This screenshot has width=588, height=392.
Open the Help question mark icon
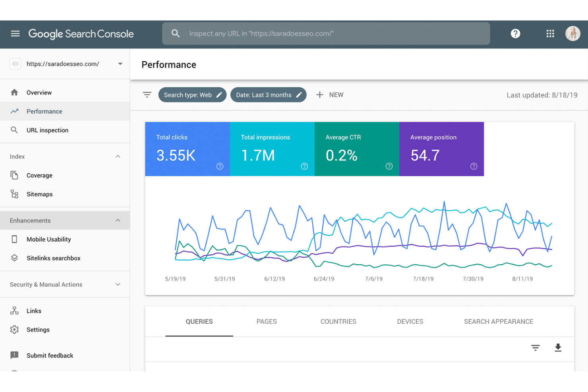(x=515, y=34)
